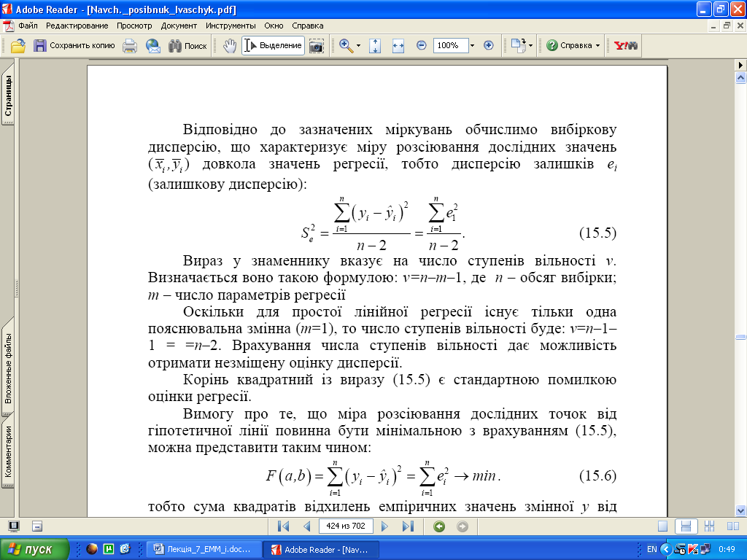
Task: Open the Просмотр menu
Action: [134, 26]
